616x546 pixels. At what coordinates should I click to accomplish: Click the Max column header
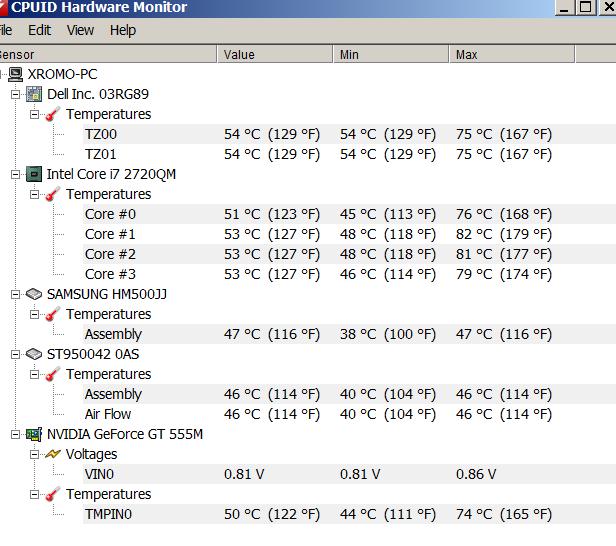click(512, 54)
